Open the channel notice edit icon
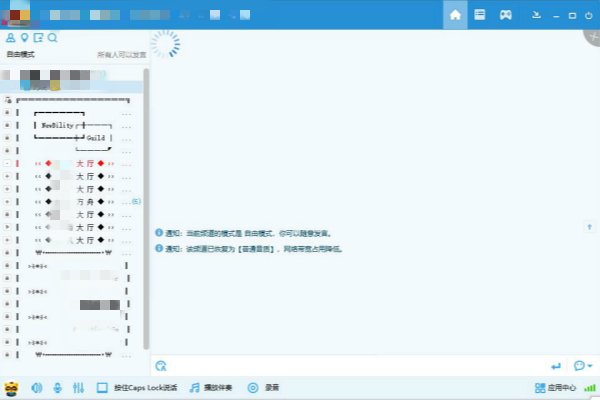600x400 pixels. click(38, 38)
